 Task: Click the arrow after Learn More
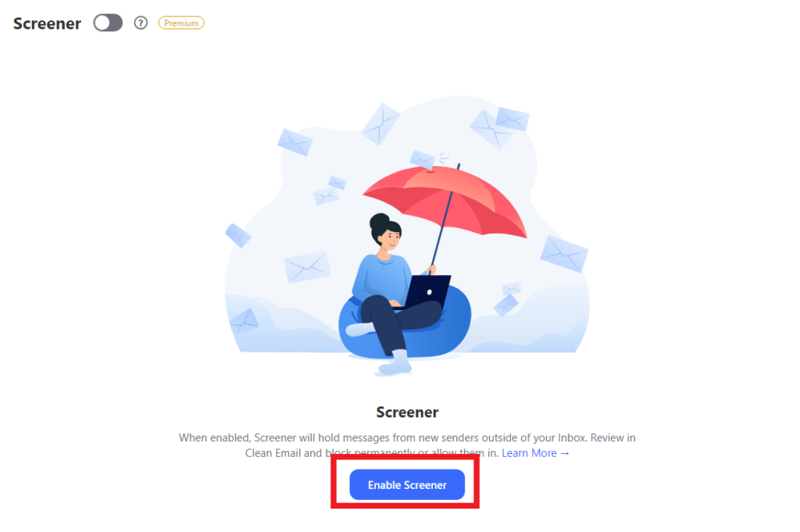[564, 453]
